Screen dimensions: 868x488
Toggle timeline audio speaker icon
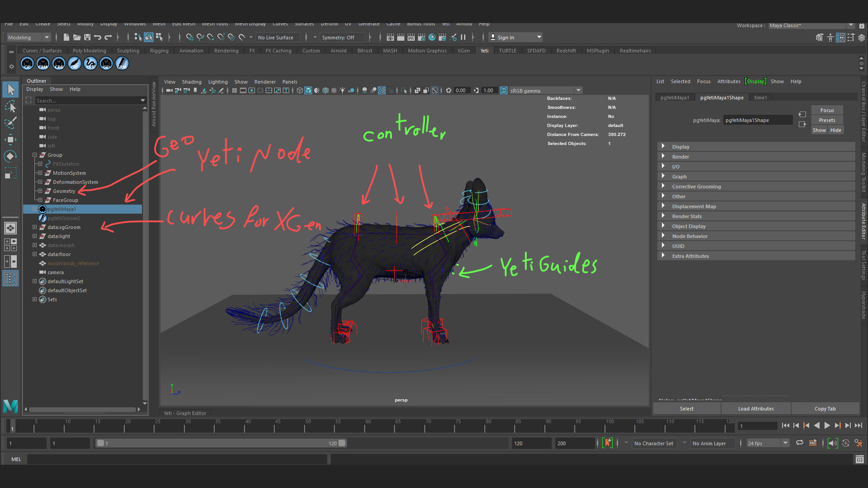pyautogui.click(x=833, y=443)
